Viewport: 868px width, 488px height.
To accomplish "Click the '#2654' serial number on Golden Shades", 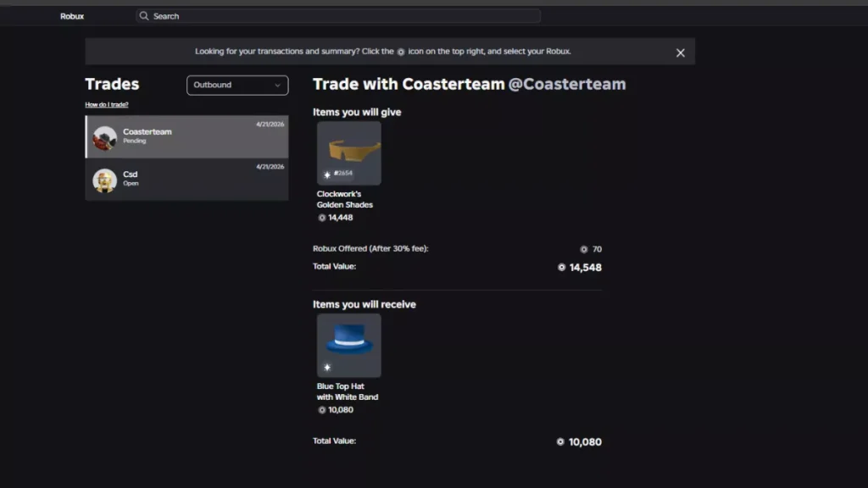I will tap(343, 173).
